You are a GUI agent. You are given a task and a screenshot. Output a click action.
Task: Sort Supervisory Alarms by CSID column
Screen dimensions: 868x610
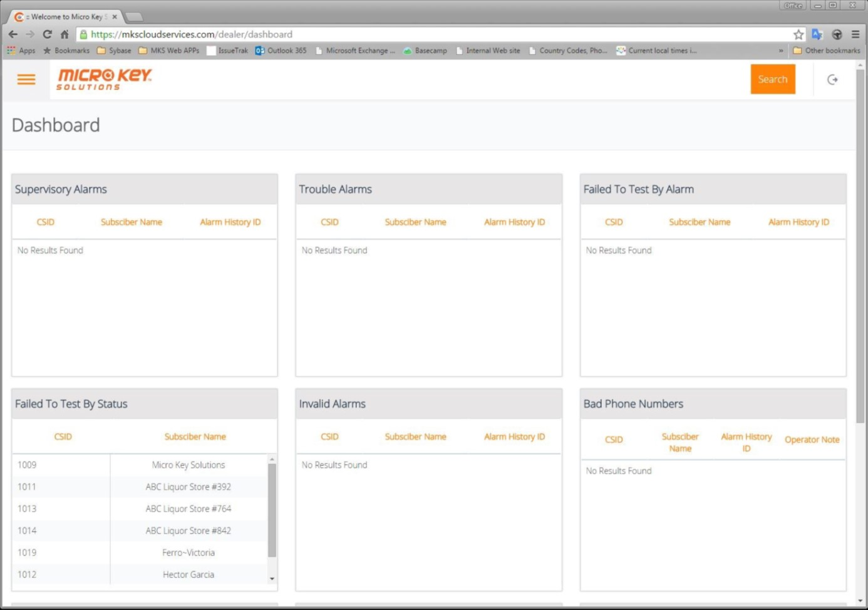pyautogui.click(x=45, y=222)
